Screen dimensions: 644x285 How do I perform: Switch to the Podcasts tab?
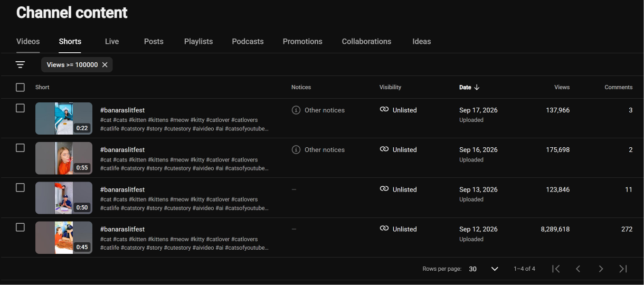click(x=248, y=41)
